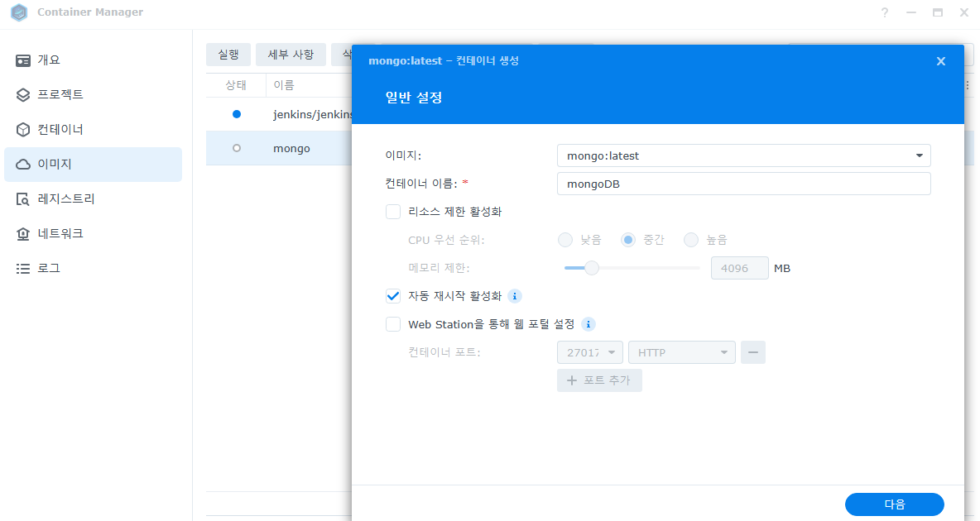Open the 레지스트리 sidebar section

pos(94,198)
